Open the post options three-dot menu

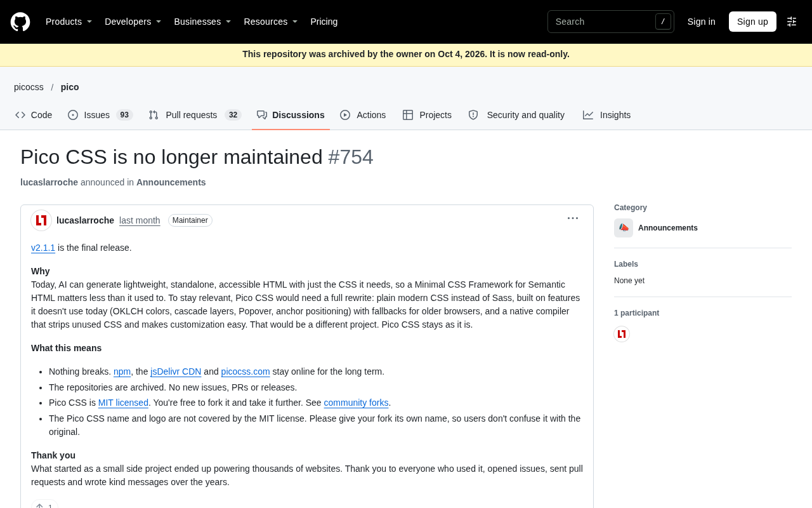[x=573, y=218]
